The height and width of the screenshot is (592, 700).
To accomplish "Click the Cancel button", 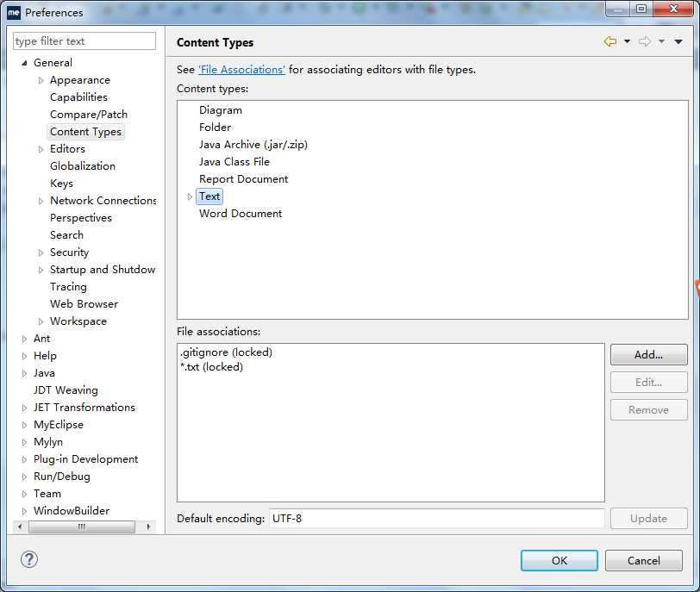I will tap(643, 560).
